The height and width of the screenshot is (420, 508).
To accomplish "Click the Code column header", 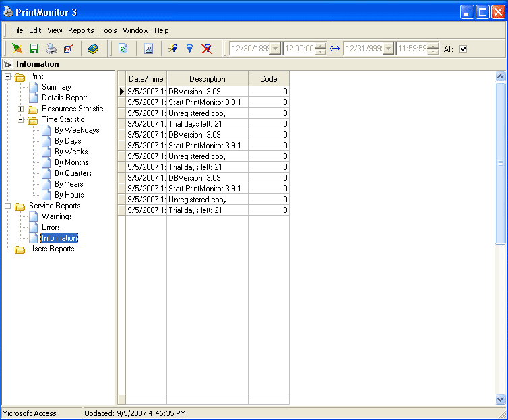I will click(268, 79).
